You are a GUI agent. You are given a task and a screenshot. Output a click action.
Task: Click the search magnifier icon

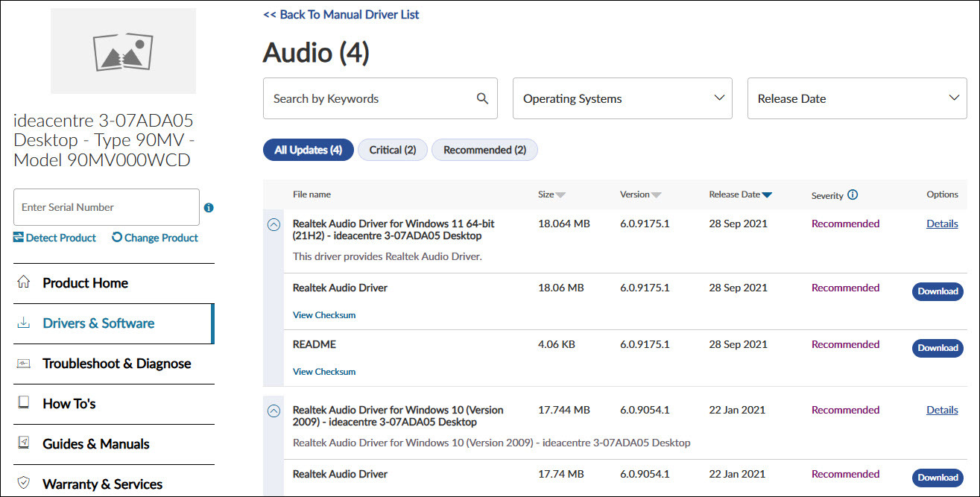[x=482, y=98]
